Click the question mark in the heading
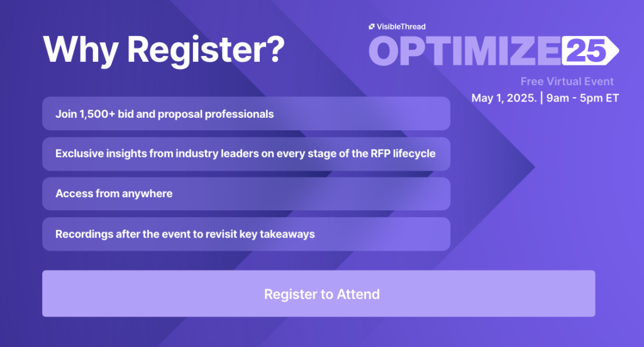The image size is (644, 347). 275,48
